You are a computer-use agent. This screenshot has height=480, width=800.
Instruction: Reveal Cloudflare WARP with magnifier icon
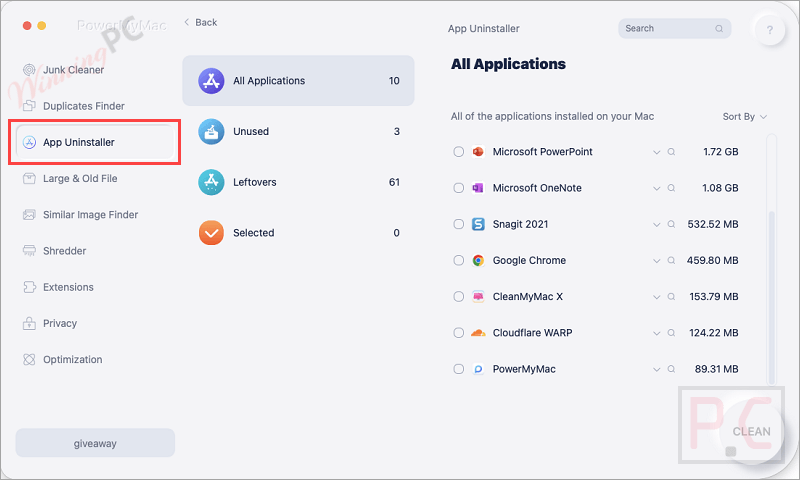pos(671,333)
